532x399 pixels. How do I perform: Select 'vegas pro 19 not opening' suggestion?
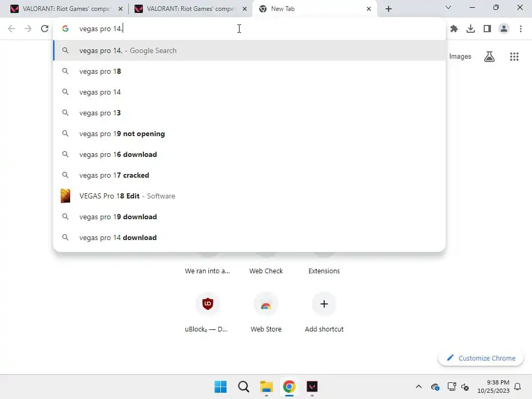pyautogui.click(x=249, y=134)
